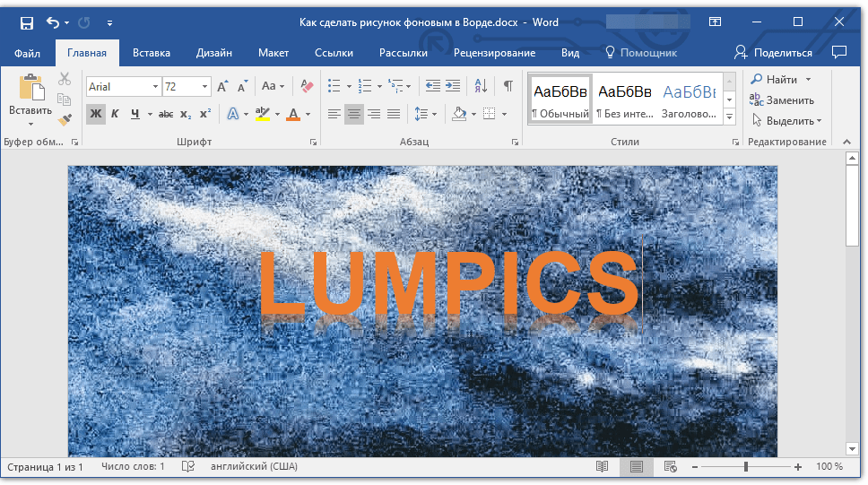Open the font size dropdown showing 72

coord(204,87)
